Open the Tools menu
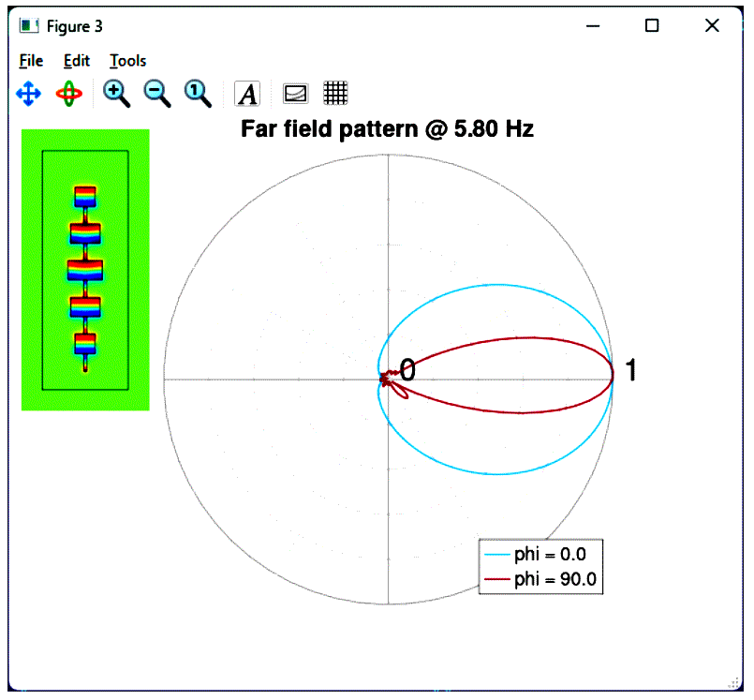 pos(127,61)
